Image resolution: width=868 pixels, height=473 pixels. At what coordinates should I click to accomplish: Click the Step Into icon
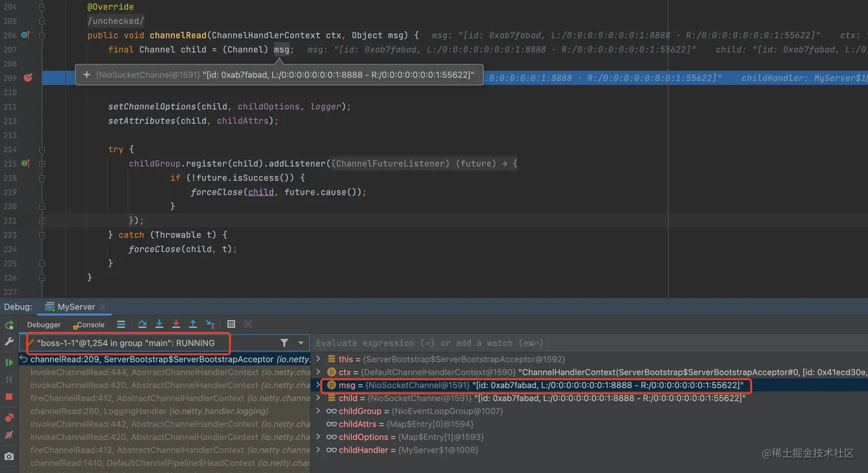pyautogui.click(x=159, y=324)
